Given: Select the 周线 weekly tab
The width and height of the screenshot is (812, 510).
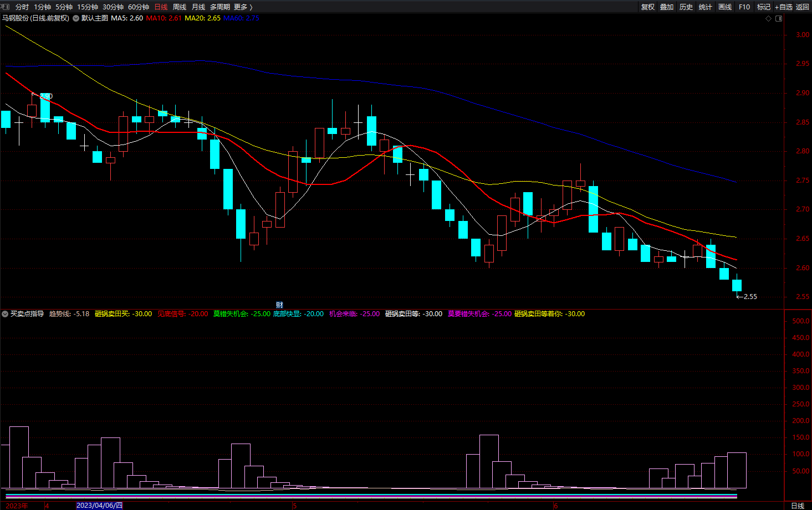Looking at the screenshot, I should click(180, 7).
